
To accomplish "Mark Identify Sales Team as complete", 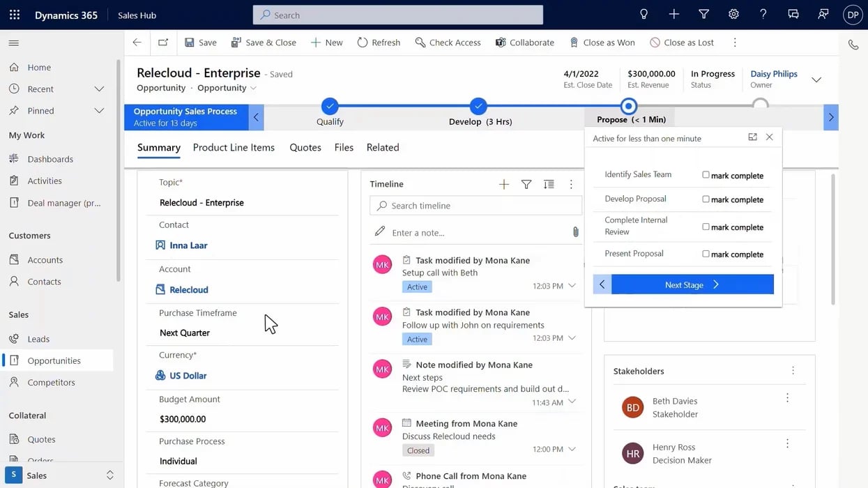I will pos(706,175).
